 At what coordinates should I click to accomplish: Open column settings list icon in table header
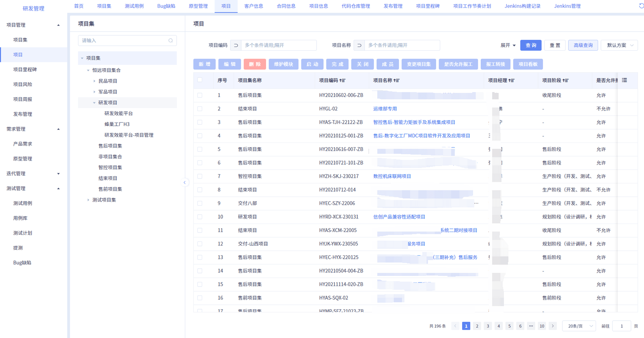pos(625,80)
